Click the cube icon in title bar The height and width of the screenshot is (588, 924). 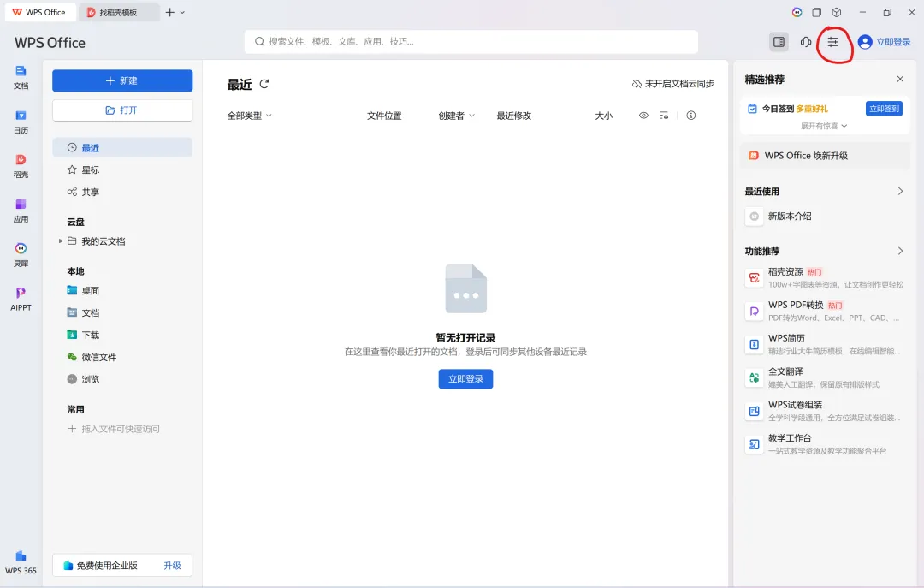click(836, 12)
